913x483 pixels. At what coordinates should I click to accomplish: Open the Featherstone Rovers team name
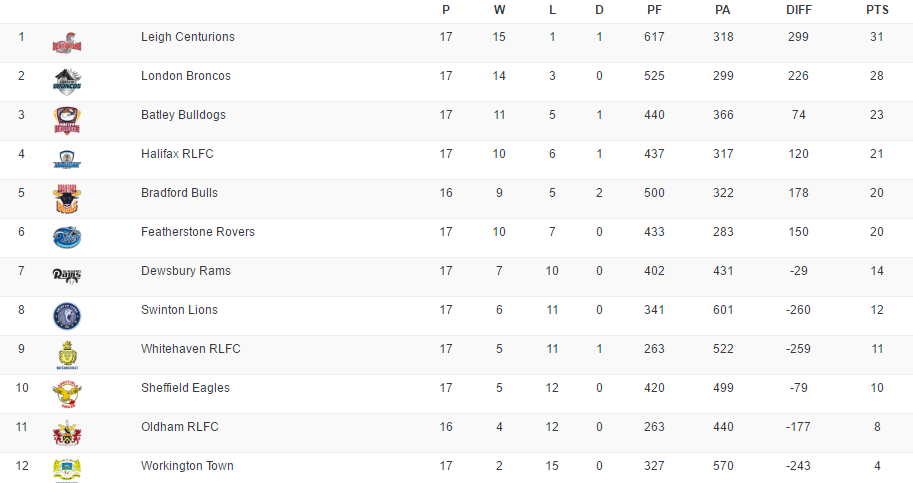point(198,232)
